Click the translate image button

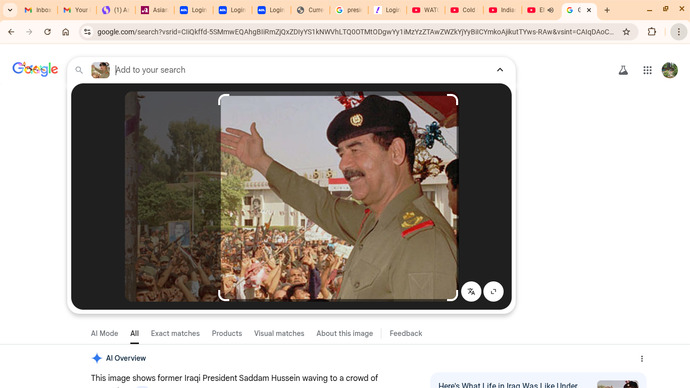[471, 292]
